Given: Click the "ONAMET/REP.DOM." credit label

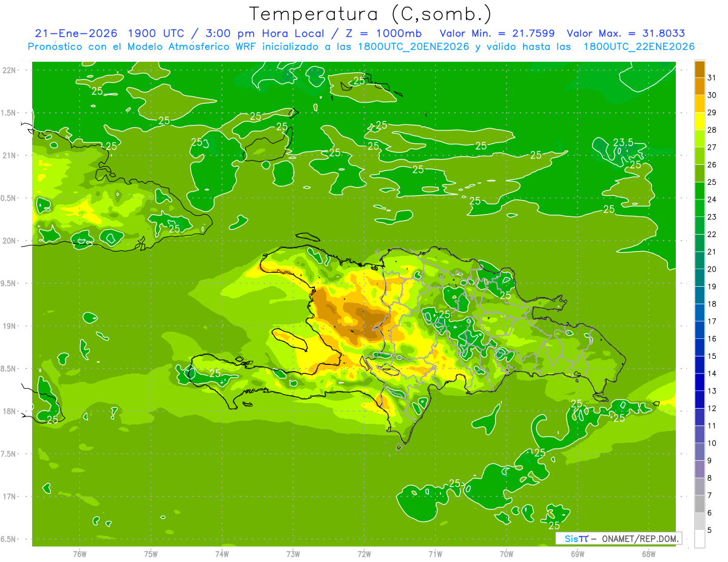Looking at the screenshot, I should (x=641, y=538).
